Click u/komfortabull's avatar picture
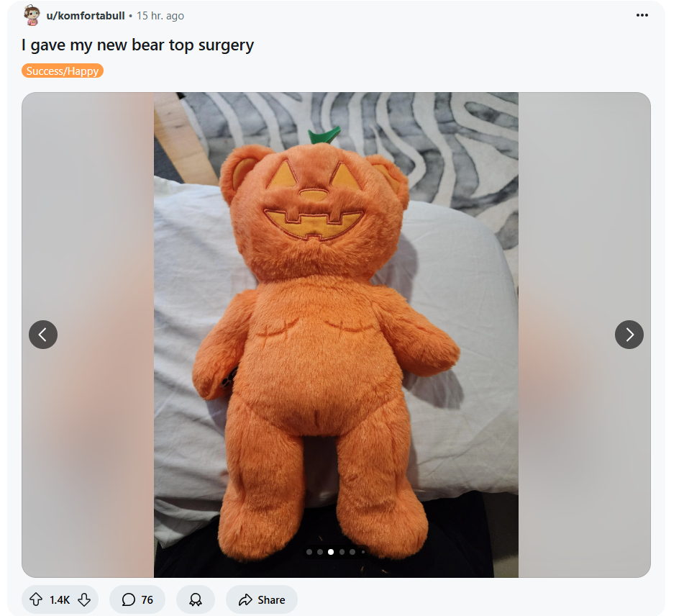 tap(32, 15)
